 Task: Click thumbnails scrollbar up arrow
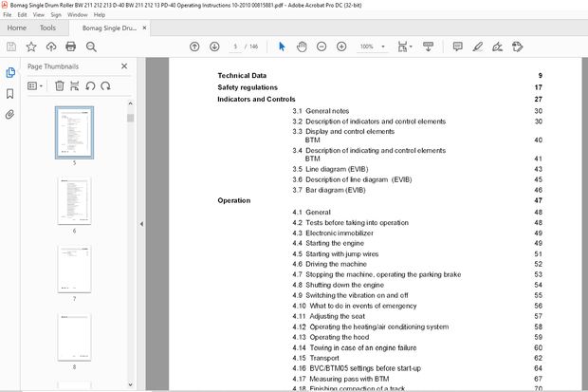130,103
